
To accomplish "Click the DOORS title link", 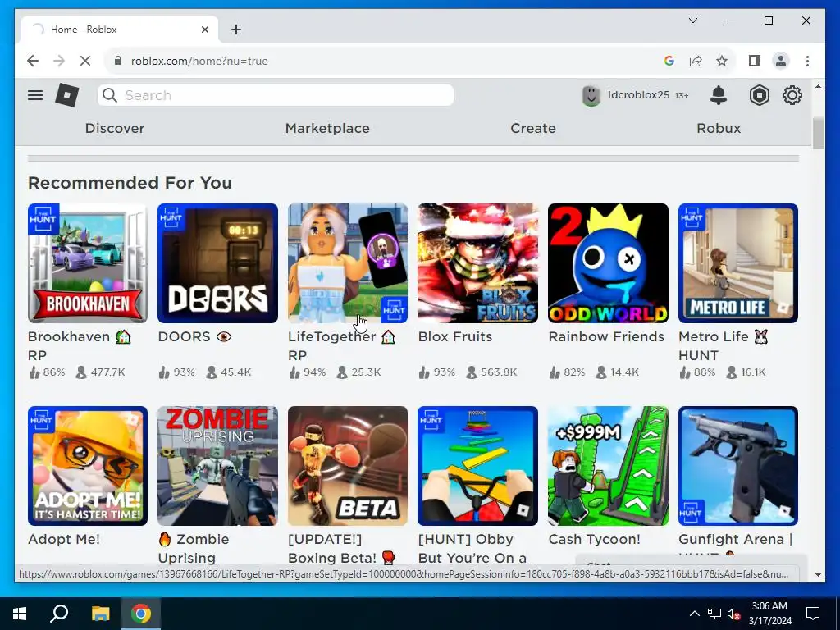I will (x=194, y=336).
